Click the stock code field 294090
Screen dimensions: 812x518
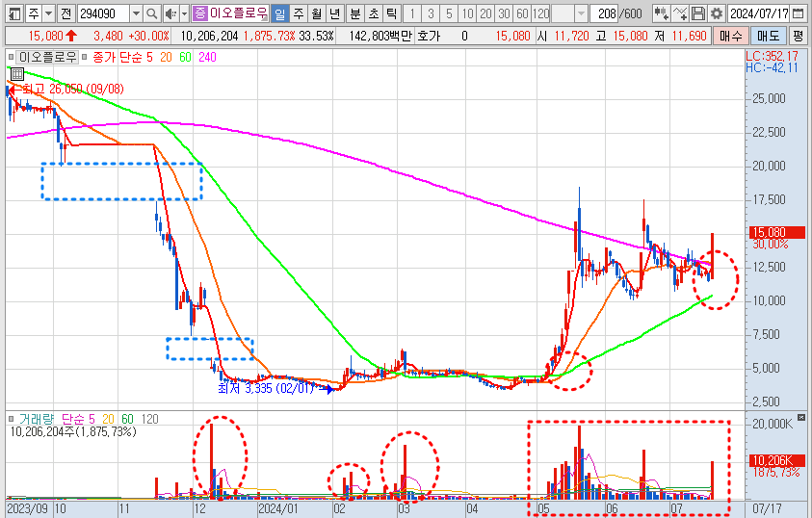[103, 13]
